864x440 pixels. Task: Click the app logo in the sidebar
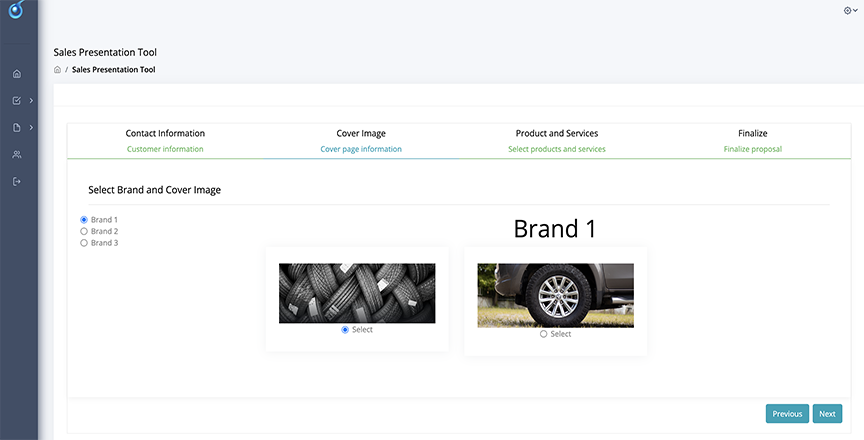16,9
